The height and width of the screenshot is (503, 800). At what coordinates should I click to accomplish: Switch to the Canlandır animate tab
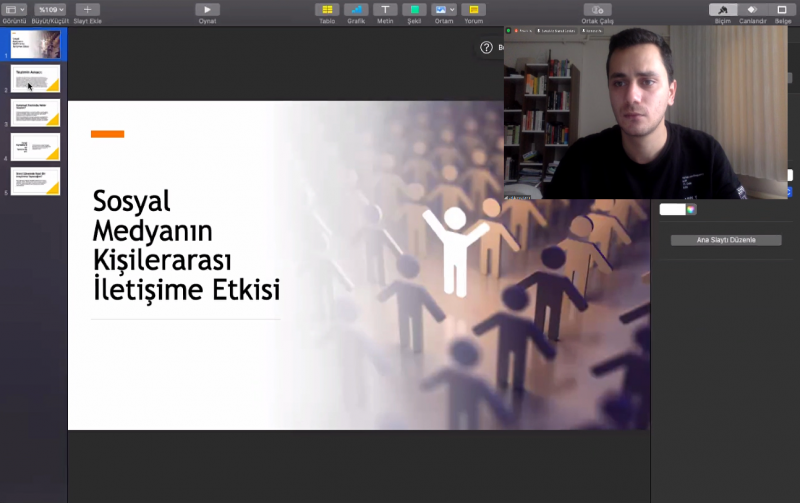752,10
